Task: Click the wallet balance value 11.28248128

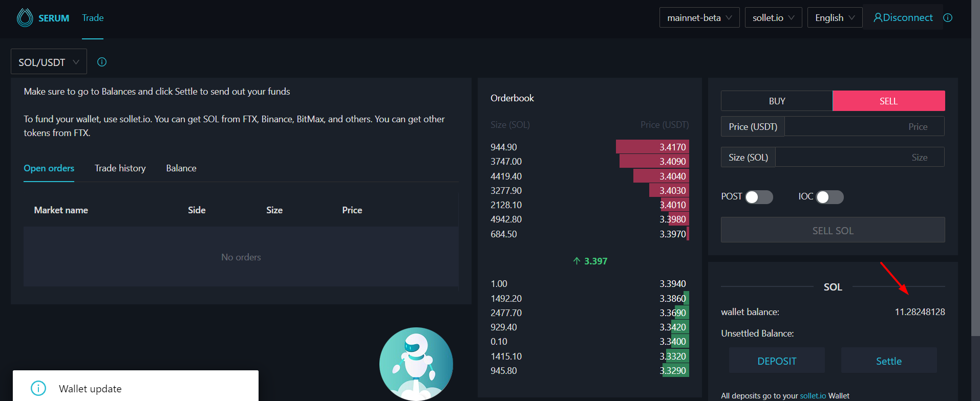Action: (x=920, y=311)
